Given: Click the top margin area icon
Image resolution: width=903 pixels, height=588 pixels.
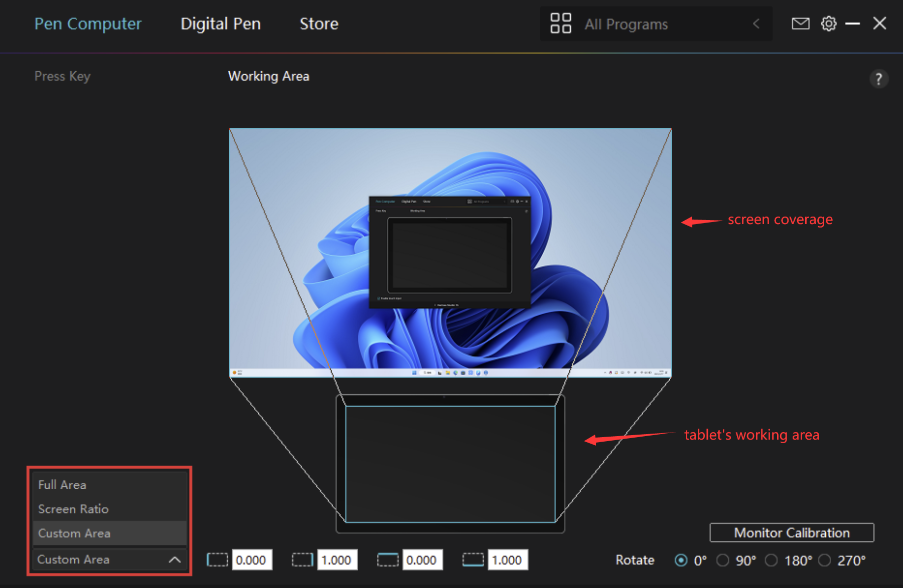Looking at the screenshot, I should (x=388, y=559).
